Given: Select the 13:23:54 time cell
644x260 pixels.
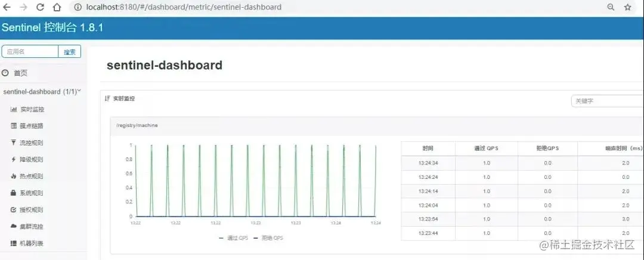Looking at the screenshot, I should 428,219.
